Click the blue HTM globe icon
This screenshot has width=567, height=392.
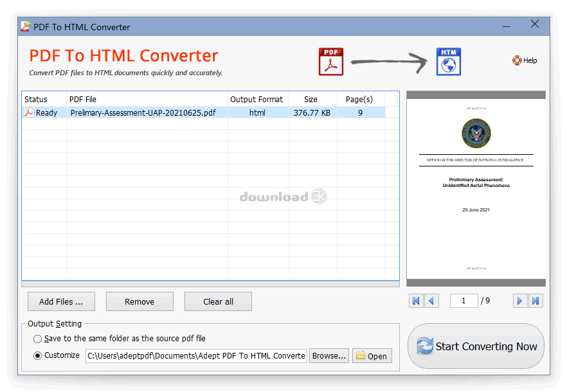click(x=449, y=62)
